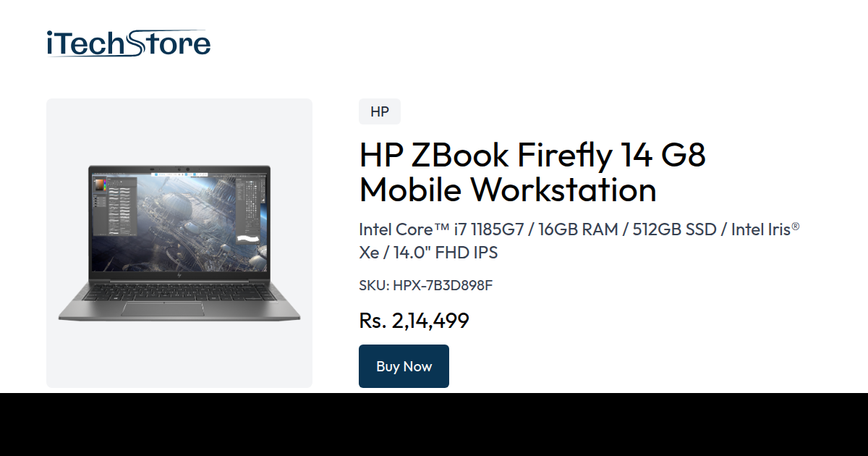Viewport: 868px width, 456px height.
Task: Click the Rs. 2,14,499 price
Action: (x=414, y=321)
